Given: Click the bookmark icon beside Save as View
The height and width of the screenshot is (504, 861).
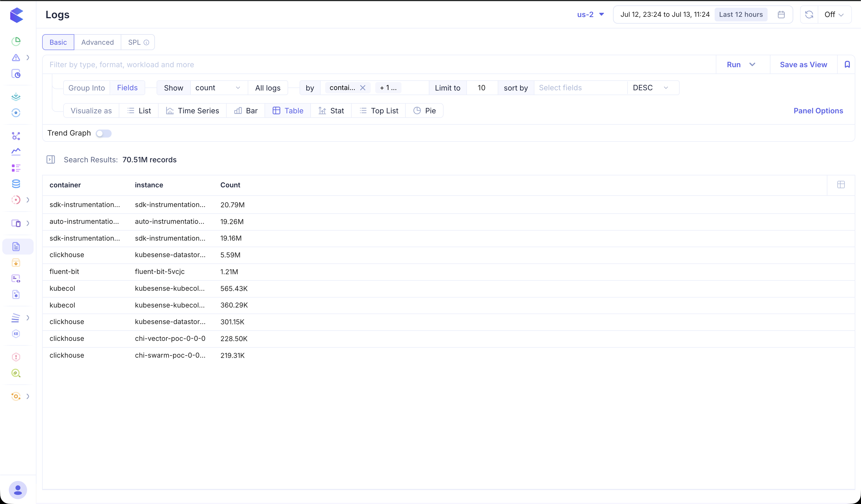Looking at the screenshot, I should 847,64.
